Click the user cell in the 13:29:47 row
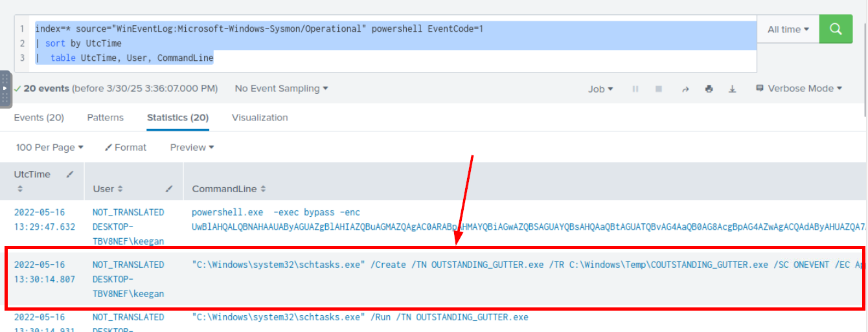 click(128, 227)
